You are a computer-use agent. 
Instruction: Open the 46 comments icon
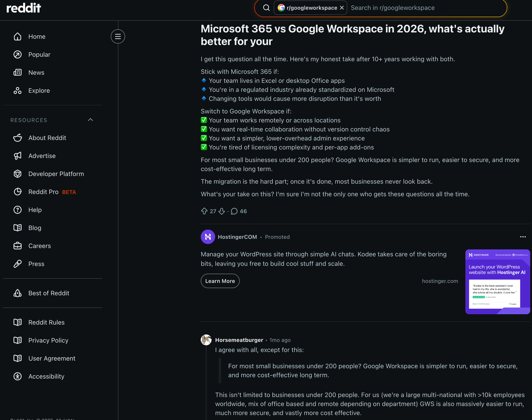(x=234, y=211)
